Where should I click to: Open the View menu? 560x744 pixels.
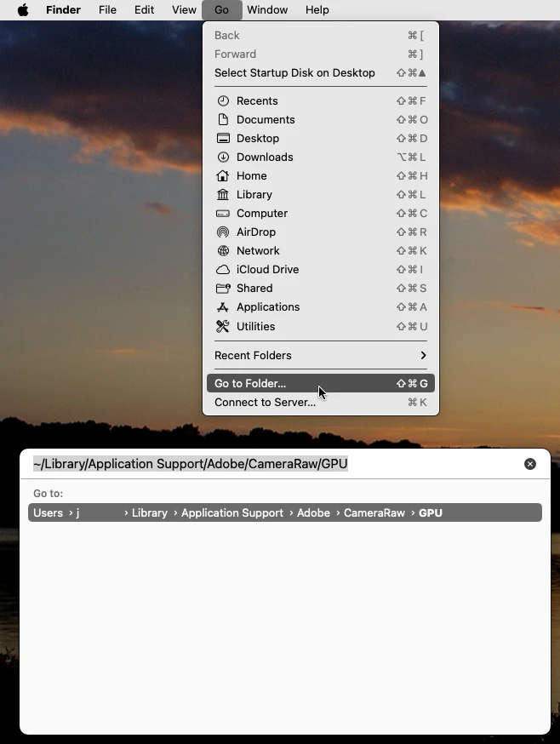184,9
